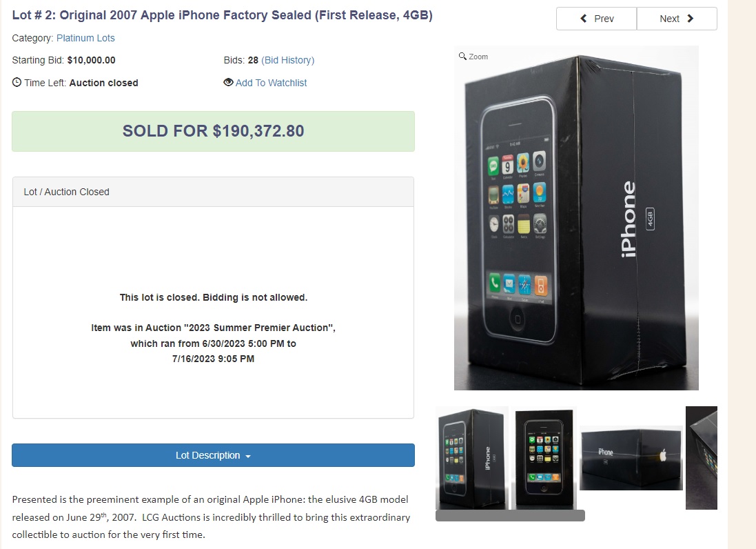756x549 pixels.
Task: Click the left chevron icon in Prev
Action: pyautogui.click(x=584, y=19)
